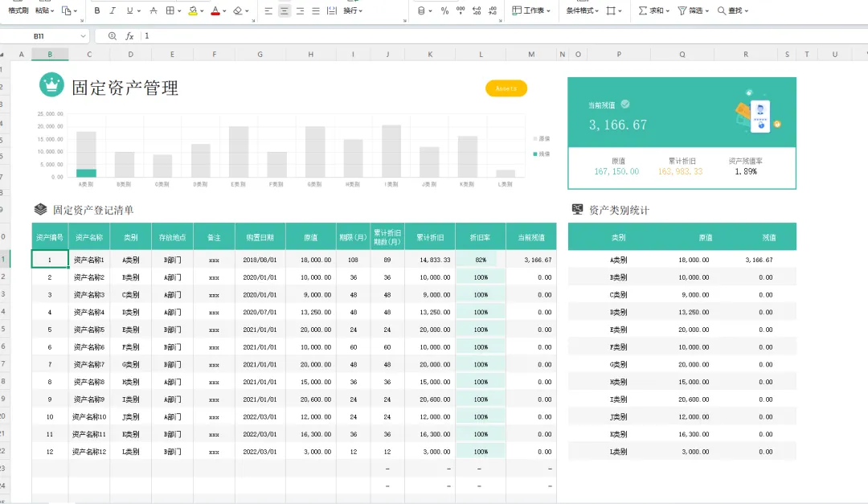868x504 pixels.
Task: Toggle bold formatting
Action: pos(97,10)
